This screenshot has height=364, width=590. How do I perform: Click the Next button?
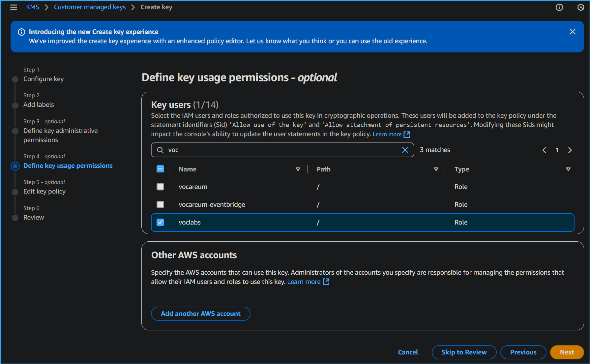click(567, 352)
